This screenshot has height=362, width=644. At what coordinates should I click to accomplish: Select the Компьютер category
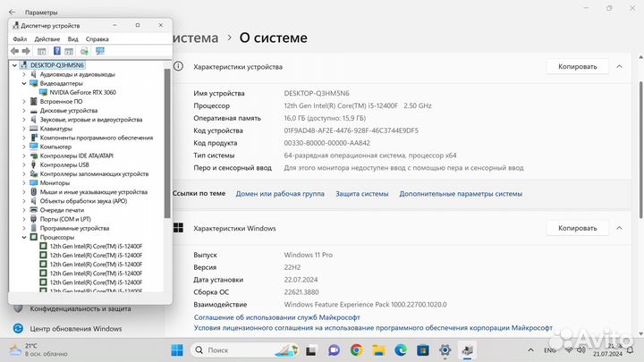click(x=55, y=147)
